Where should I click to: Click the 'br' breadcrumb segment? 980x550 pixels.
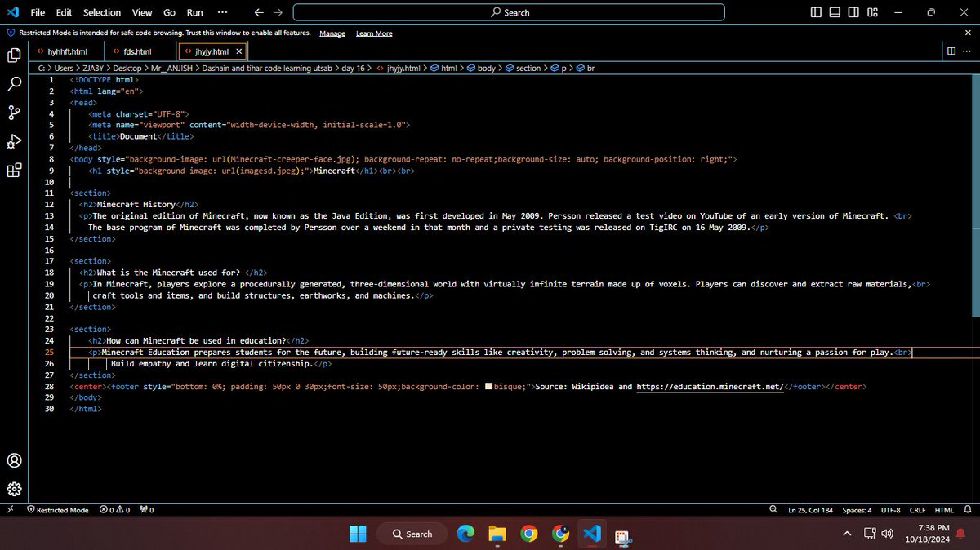point(586,69)
